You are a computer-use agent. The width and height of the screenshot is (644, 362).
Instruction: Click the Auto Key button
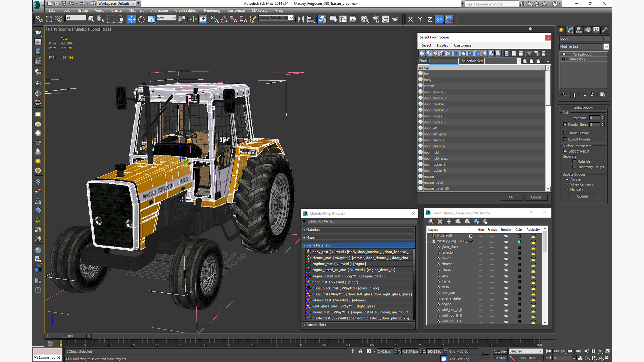500,351
